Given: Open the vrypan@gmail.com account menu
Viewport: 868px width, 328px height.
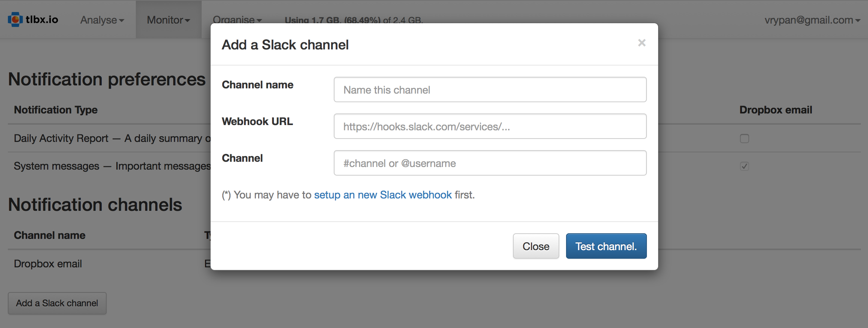Looking at the screenshot, I should (812, 20).
